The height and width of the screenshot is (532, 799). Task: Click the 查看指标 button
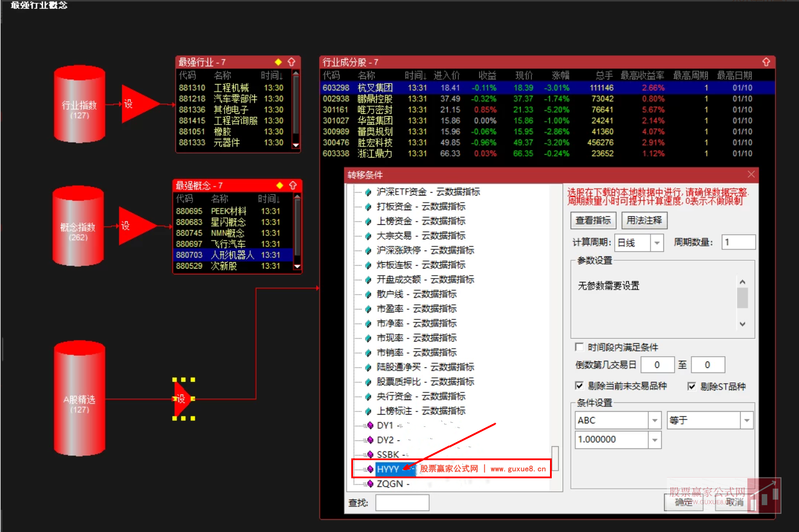click(593, 220)
